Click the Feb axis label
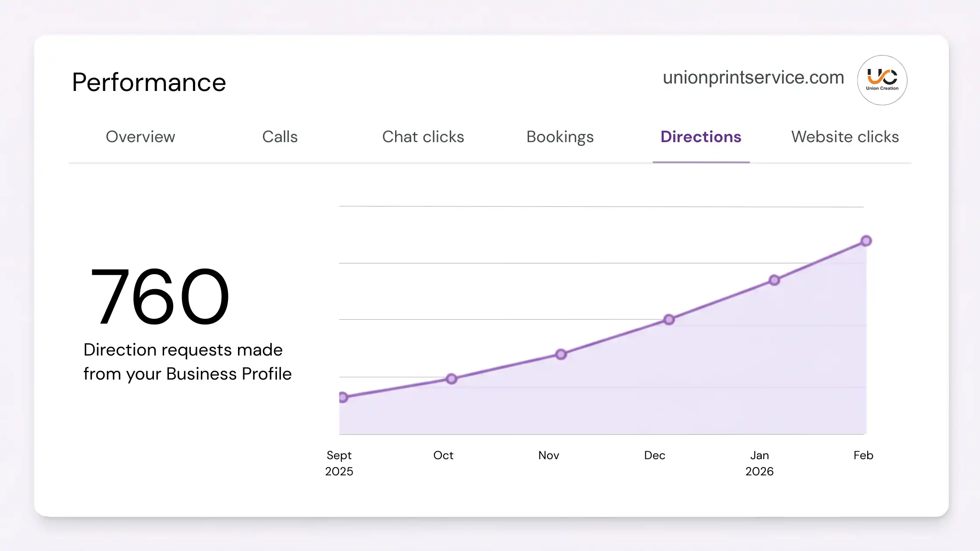 (x=863, y=455)
